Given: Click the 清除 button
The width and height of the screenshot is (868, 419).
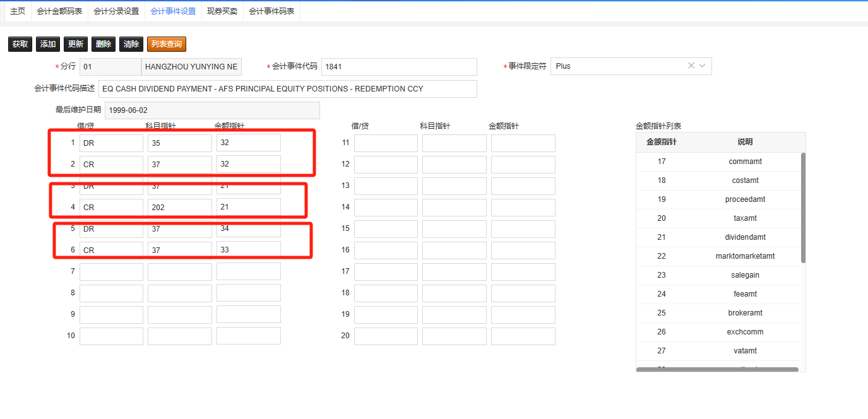Looking at the screenshot, I should click(131, 44).
